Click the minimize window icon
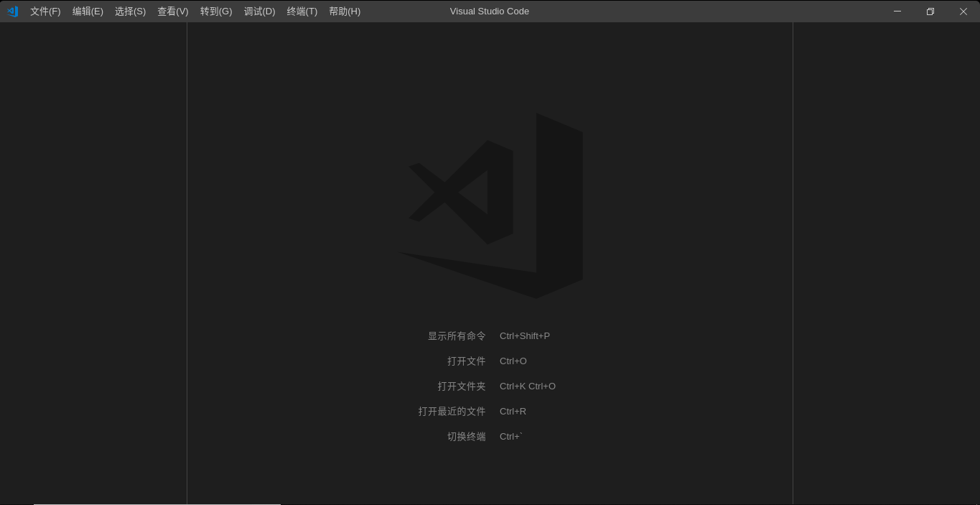 click(897, 11)
